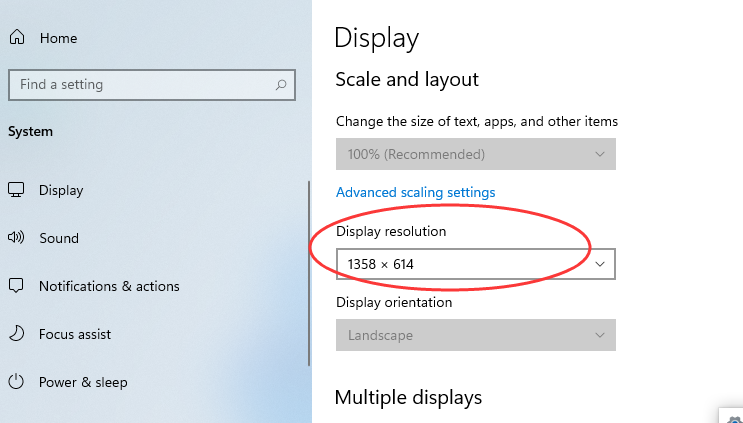This screenshot has height=423, width=743.
Task: Select the Display text label in sidebar
Action: 61,190
